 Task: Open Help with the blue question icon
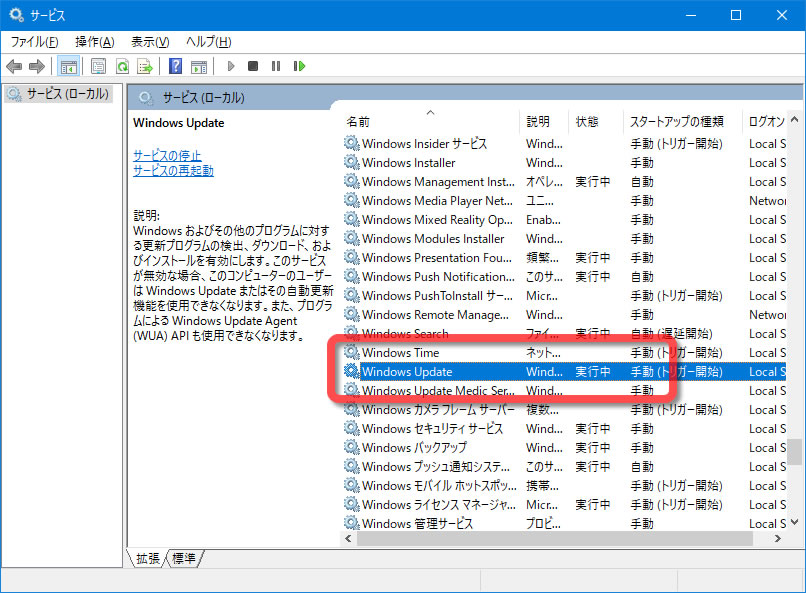pos(175,66)
